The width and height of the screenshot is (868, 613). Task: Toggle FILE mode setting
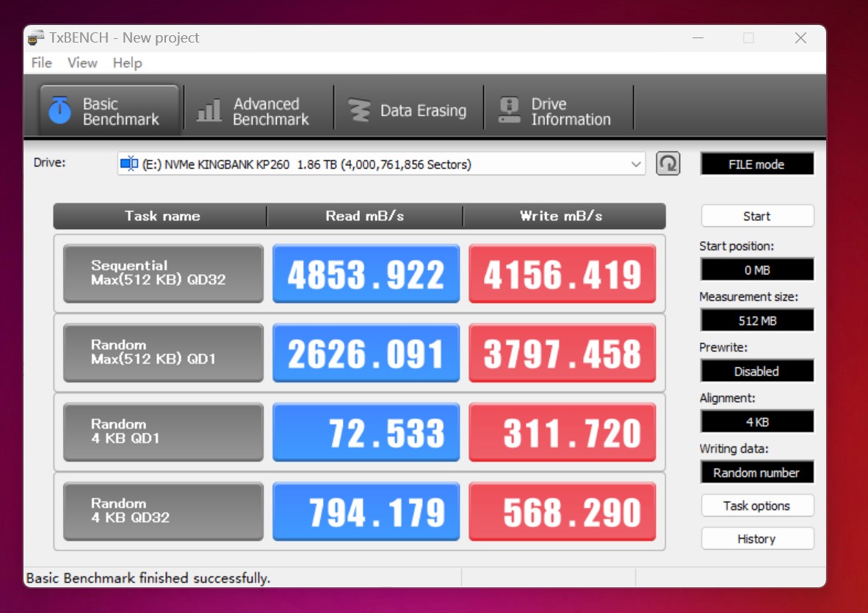click(x=757, y=164)
